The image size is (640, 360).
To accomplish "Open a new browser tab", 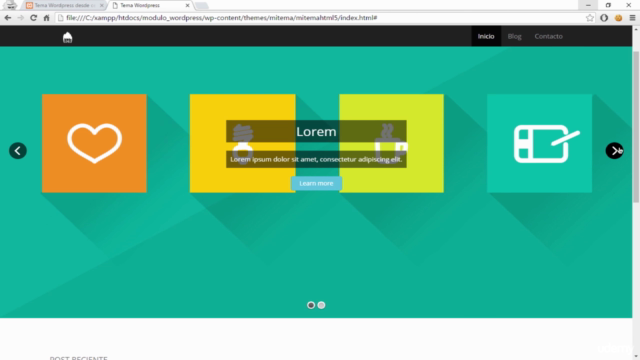I will (x=202, y=6).
